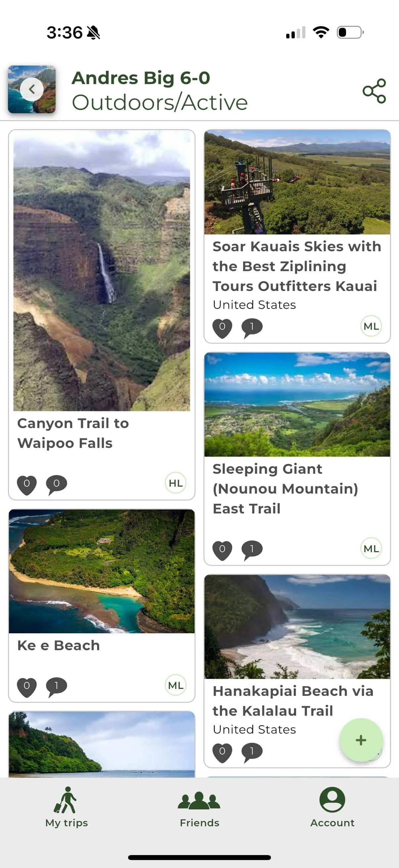
Task: Tap HL avatar on Canyon Trail card
Action: (x=175, y=483)
